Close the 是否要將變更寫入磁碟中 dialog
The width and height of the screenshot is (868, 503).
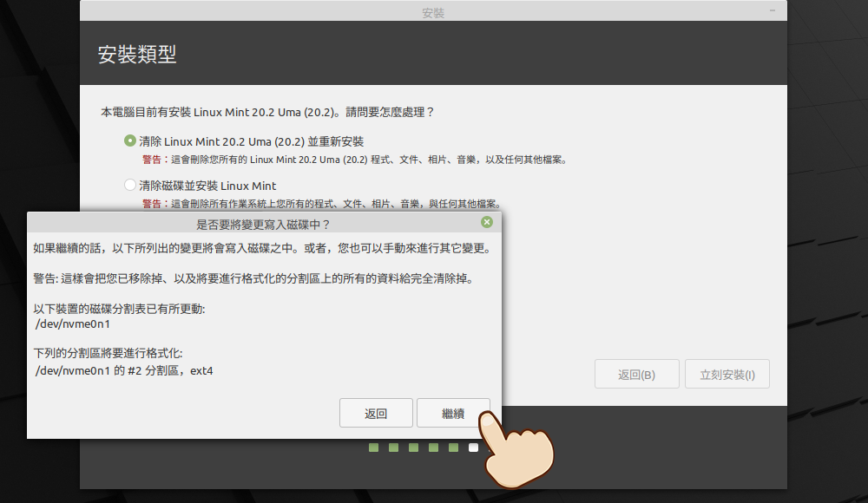tap(487, 222)
